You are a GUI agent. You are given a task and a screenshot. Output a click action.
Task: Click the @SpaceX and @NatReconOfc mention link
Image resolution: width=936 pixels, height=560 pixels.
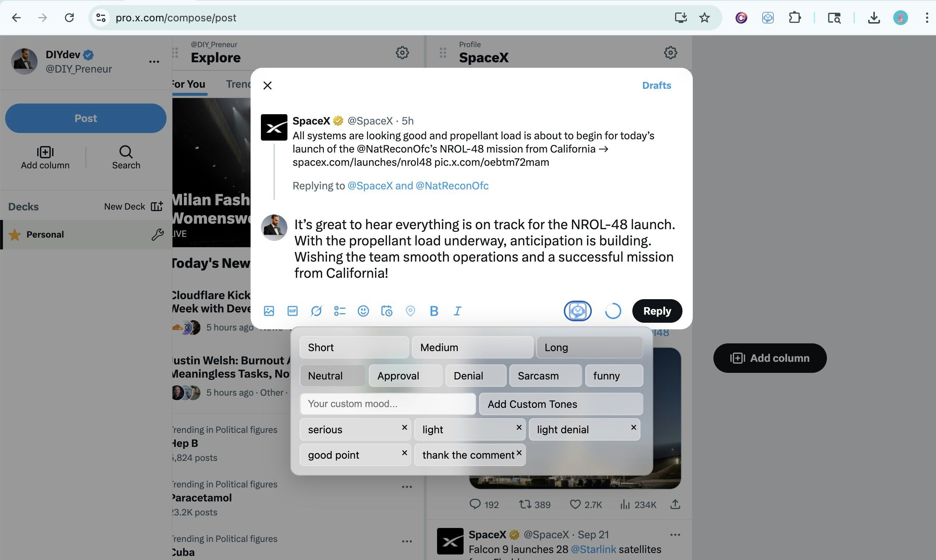tap(418, 186)
